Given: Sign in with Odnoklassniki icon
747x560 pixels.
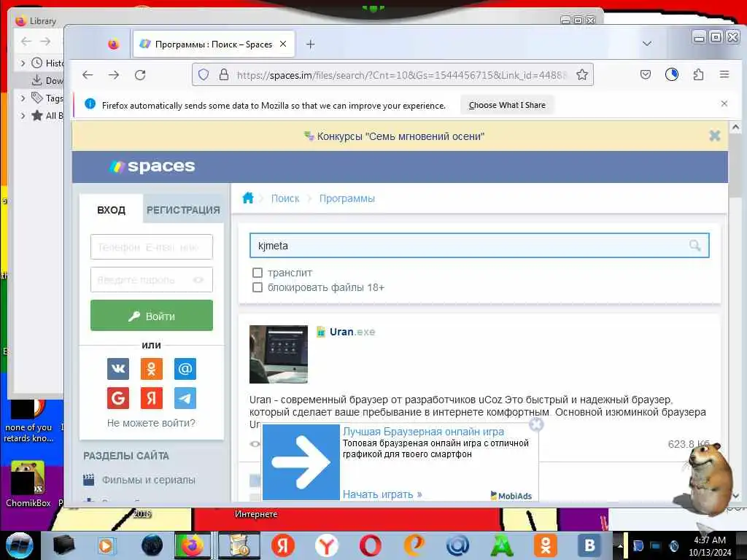Looking at the screenshot, I should point(152,368).
